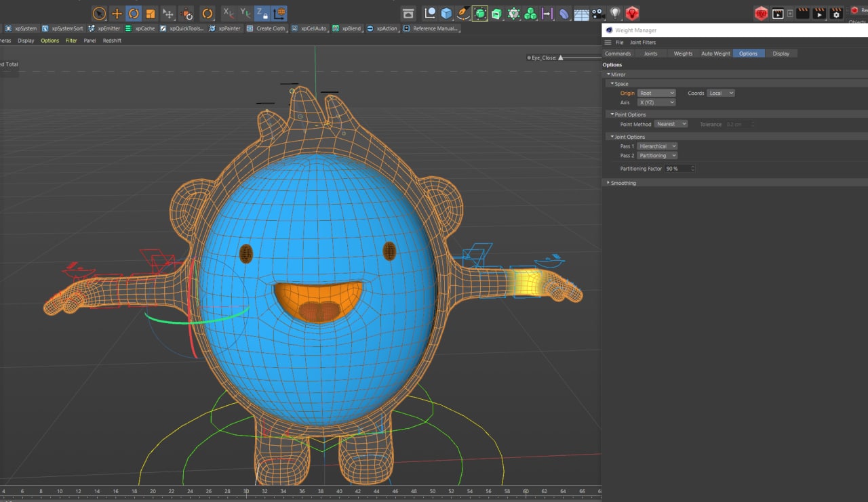Screen dimensions: 868x502
Task: Activate the Rotate tool in top toolbar
Action: coord(134,14)
